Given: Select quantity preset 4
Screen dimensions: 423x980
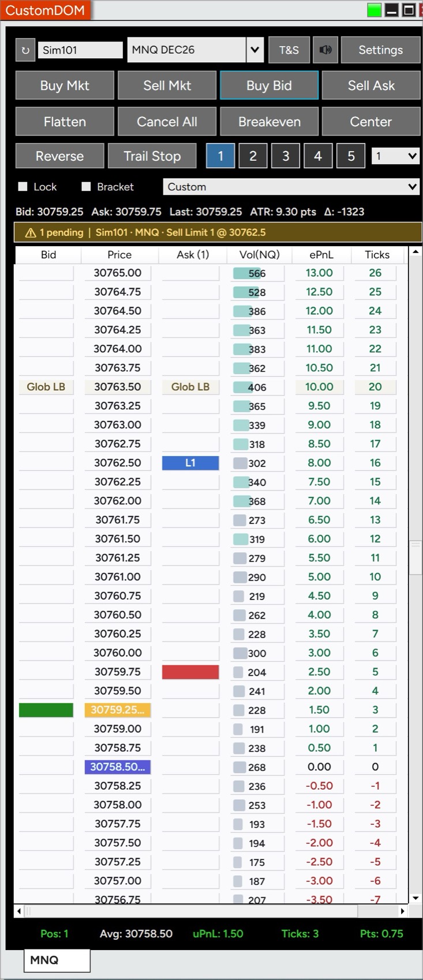Looking at the screenshot, I should point(318,156).
